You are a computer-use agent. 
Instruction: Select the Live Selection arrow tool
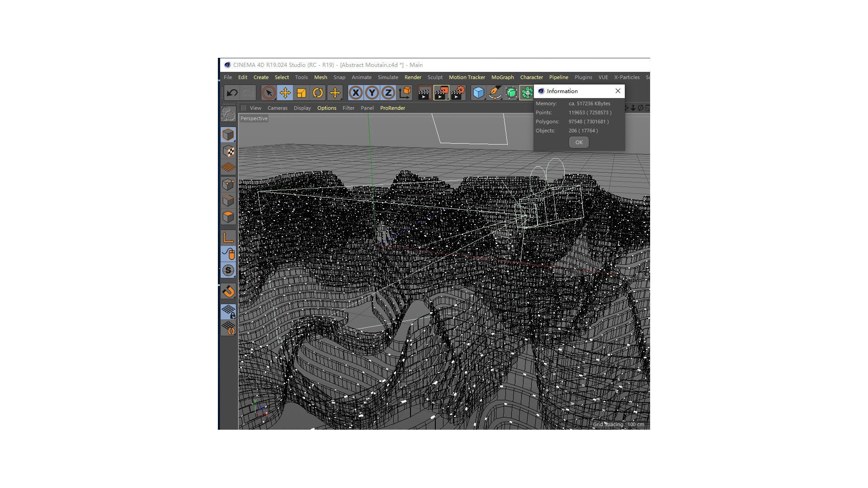click(x=269, y=93)
